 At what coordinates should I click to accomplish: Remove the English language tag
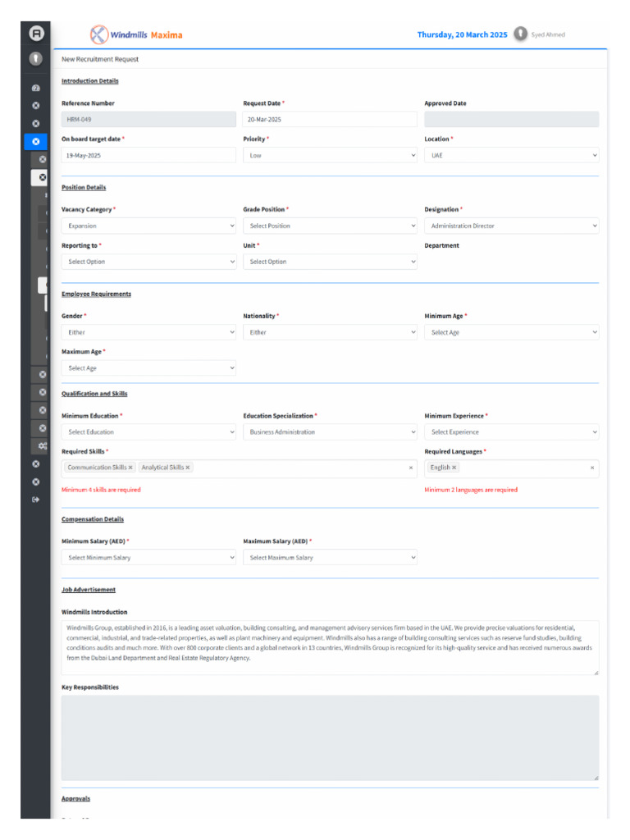coord(454,468)
